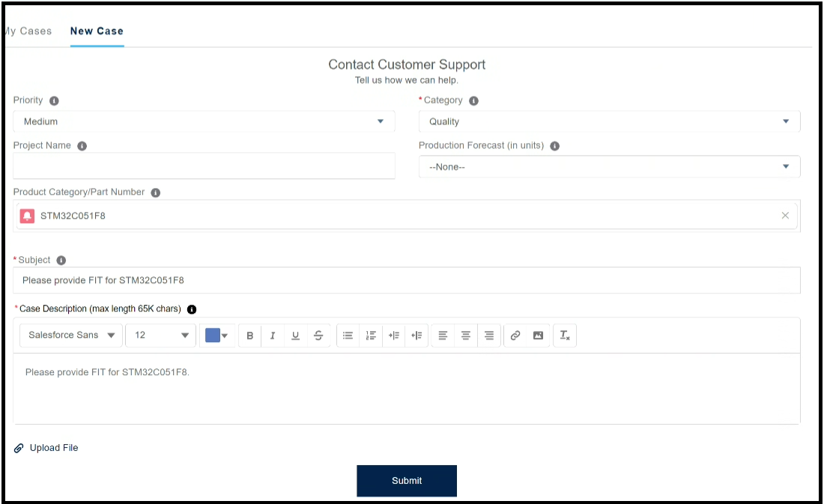Click the Priority info tooltip icon

54,100
